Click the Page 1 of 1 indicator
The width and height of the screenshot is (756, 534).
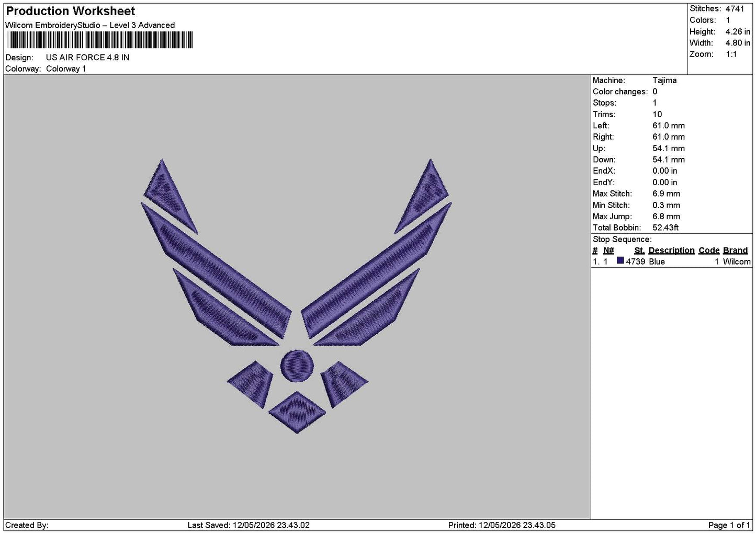[729, 525]
